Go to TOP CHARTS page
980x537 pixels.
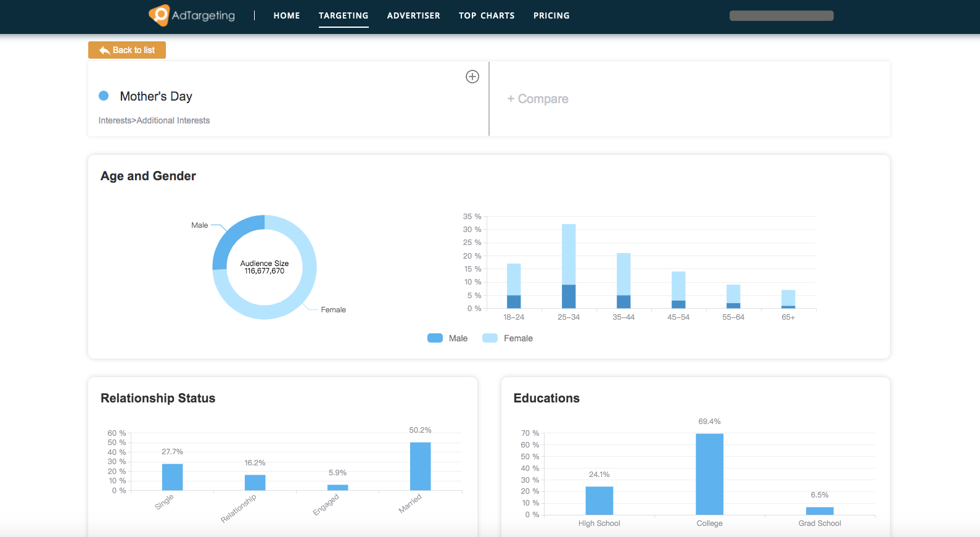(x=487, y=15)
